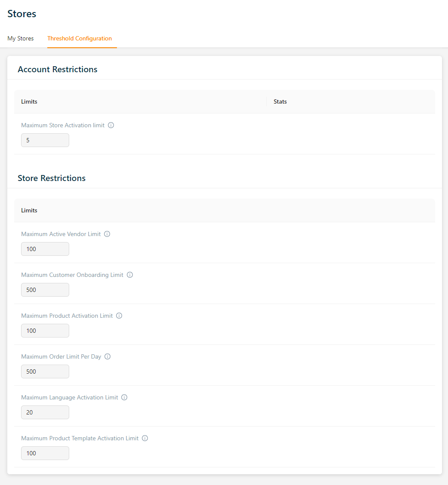
Task: Click the Product Template Activation Limit input
Action: (45, 453)
